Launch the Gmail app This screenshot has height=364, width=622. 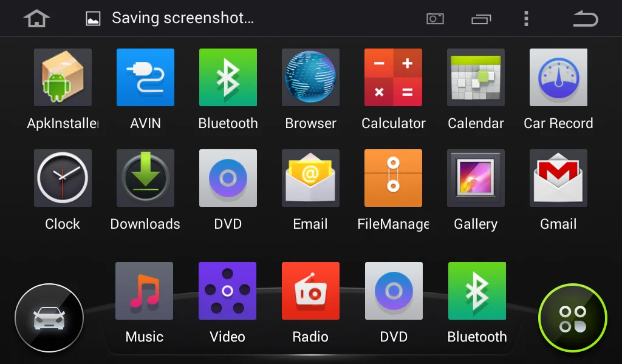point(559,178)
